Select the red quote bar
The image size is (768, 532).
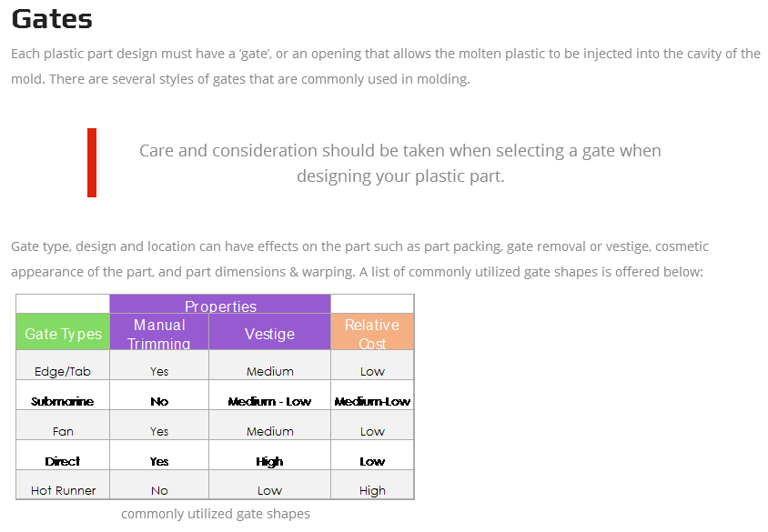pos(92,163)
